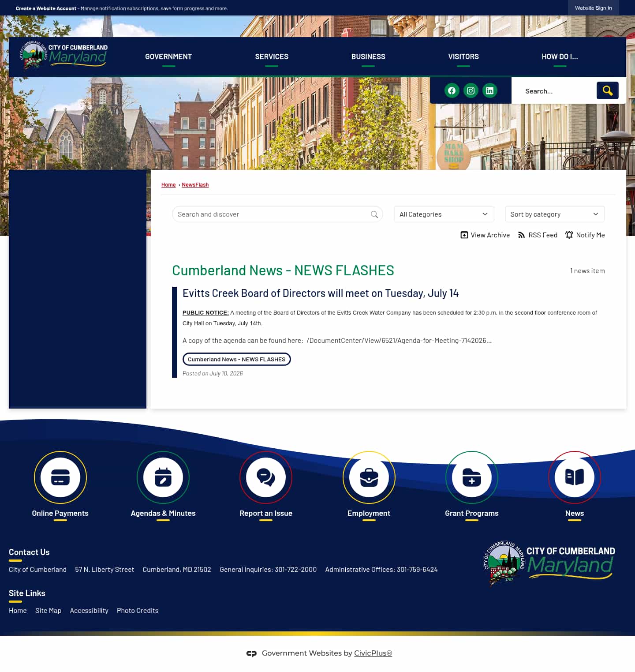The width and height of the screenshot is (635, 672).
Task: Click the Search and discover field
Action: (277, 214)
